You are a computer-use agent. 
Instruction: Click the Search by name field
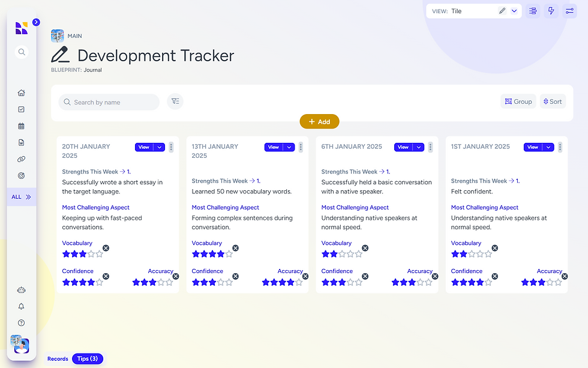click(x=109, y=102)
